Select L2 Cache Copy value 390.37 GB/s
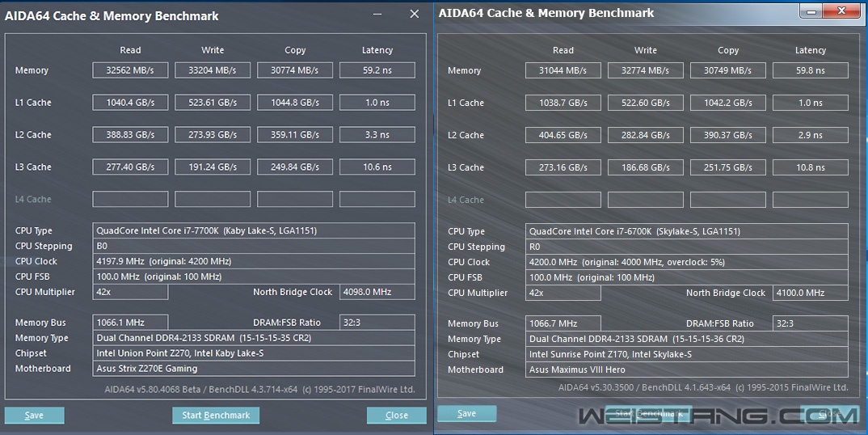The image size is (868, 435). point(728,135)
